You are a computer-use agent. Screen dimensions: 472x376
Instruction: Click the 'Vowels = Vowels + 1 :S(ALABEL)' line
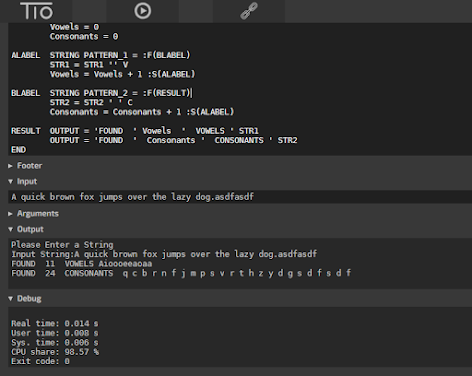pos(122,74)
